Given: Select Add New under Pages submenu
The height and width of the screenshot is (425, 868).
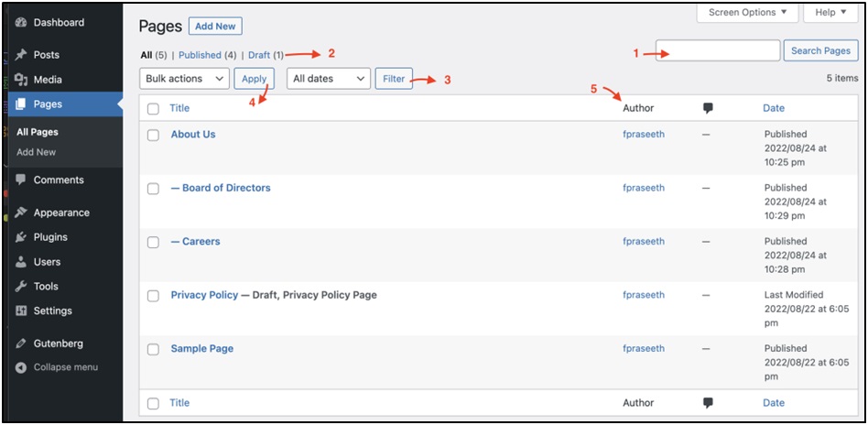Looking at the screenshot, I should click(x=36, y=152).
